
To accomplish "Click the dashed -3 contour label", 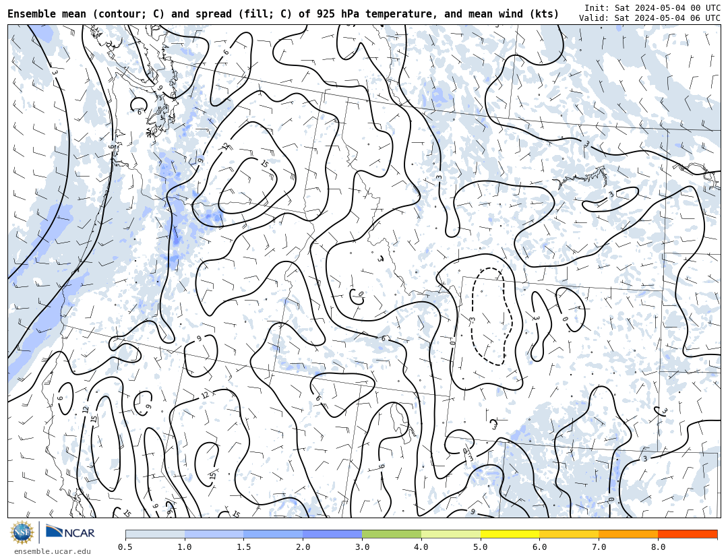I will click(472, 319).
